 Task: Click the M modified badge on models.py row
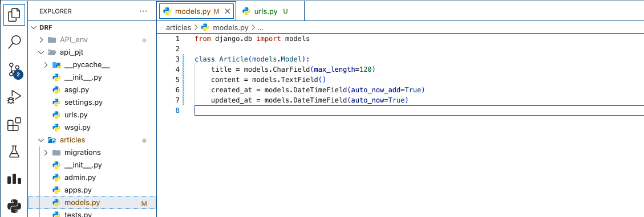(144, 203)
